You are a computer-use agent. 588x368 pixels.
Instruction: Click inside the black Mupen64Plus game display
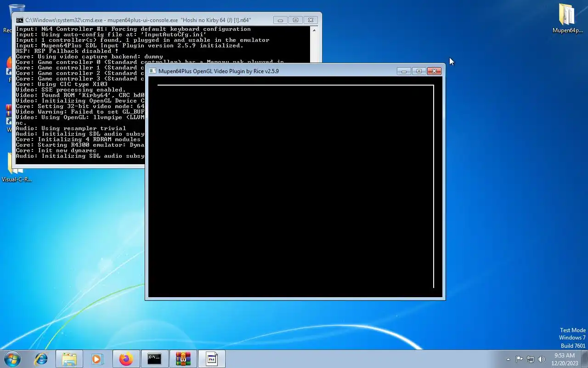(295, 187)
